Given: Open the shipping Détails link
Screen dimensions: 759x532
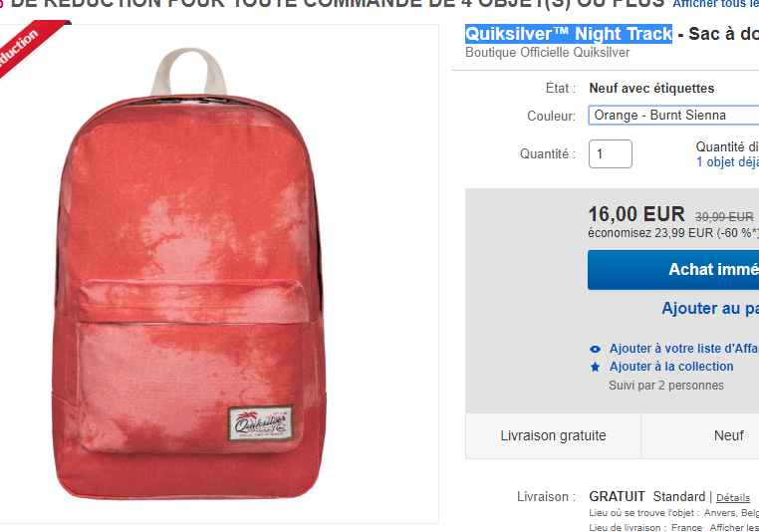Looking at the screenshot, I should coord(733,498).
